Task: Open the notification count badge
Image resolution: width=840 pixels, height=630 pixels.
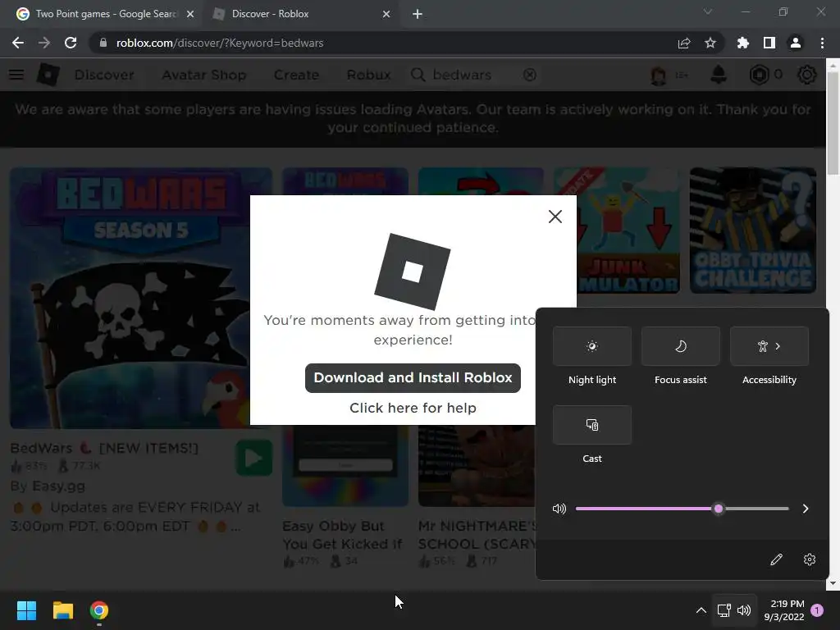Action: tap(817, 610)
